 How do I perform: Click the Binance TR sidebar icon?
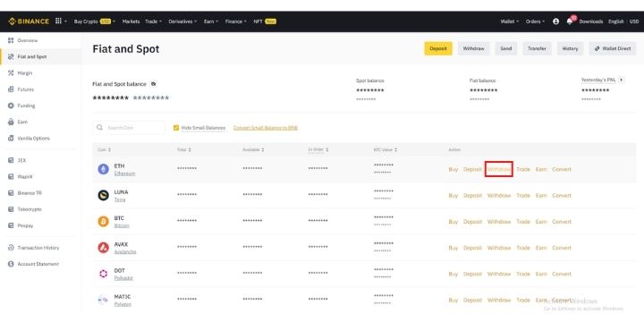click(x=11, y=193)
